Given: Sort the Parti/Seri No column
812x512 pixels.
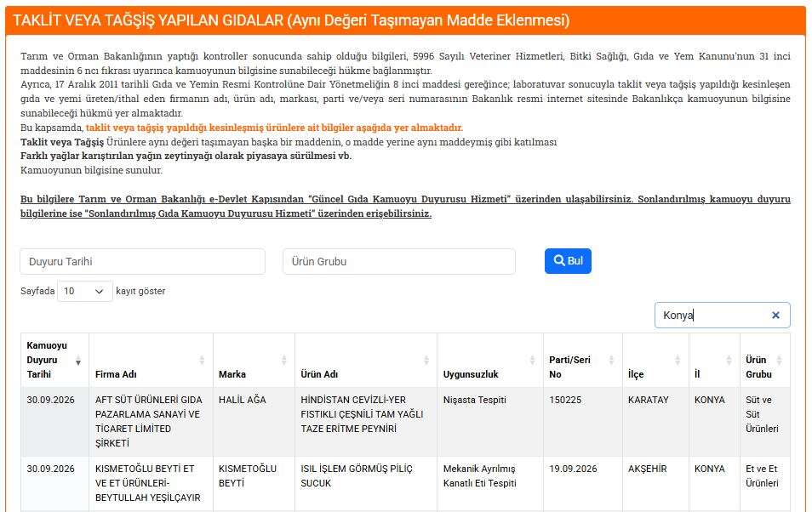Looking at the screenshot, I should coord(611,361).
